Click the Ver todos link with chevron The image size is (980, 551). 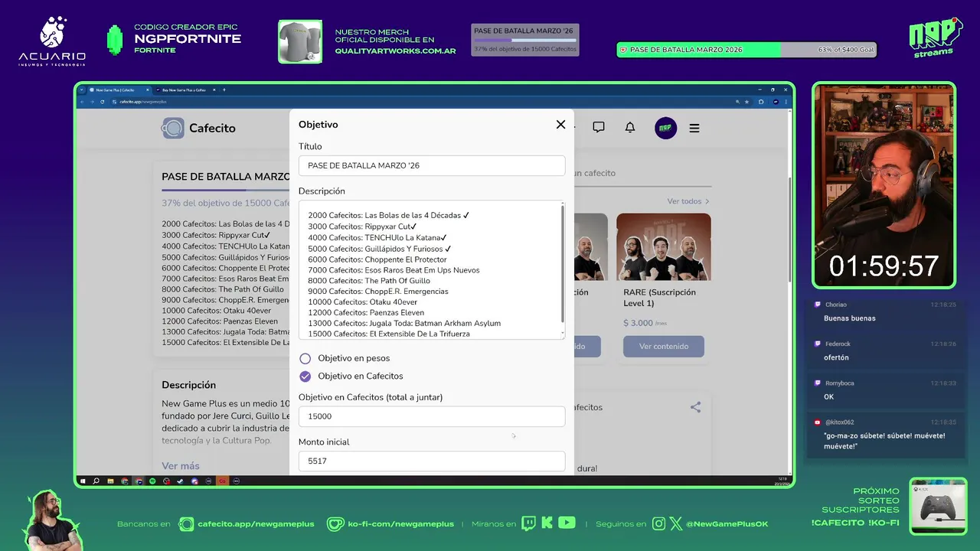pos(688,201)
